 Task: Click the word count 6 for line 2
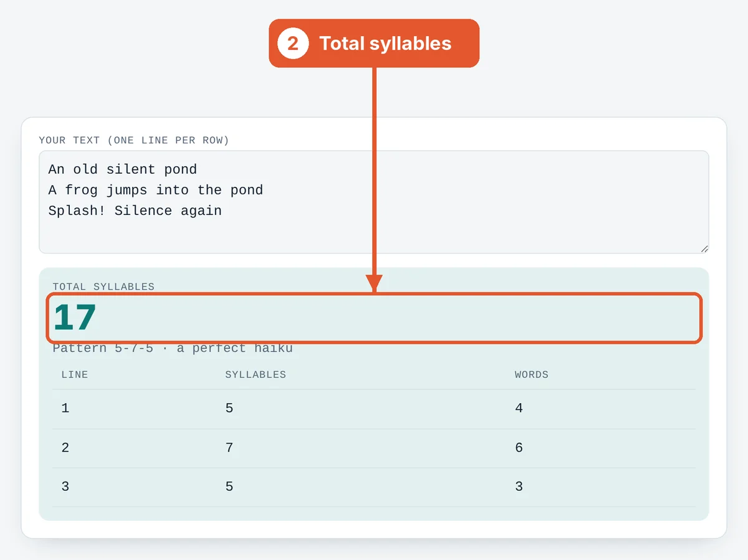[519, 448]
